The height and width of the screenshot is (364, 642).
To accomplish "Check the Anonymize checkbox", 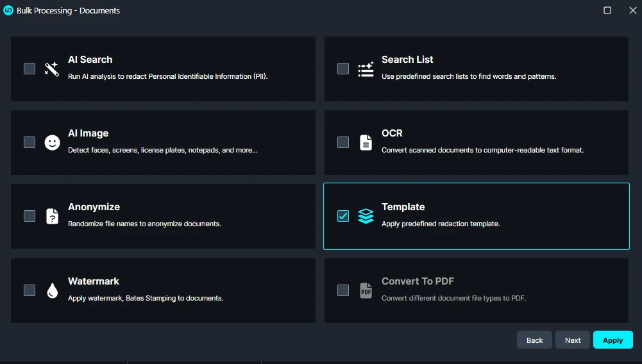I will (30, 216).
